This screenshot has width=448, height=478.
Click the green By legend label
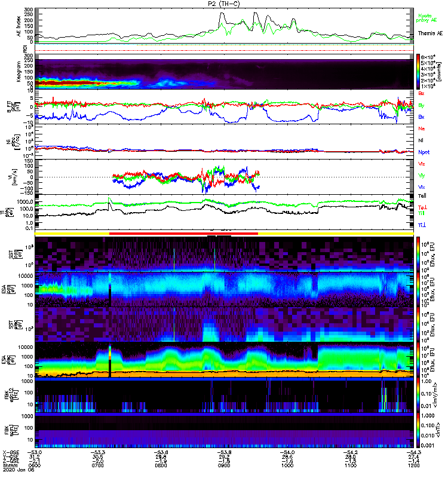[421, 105]
